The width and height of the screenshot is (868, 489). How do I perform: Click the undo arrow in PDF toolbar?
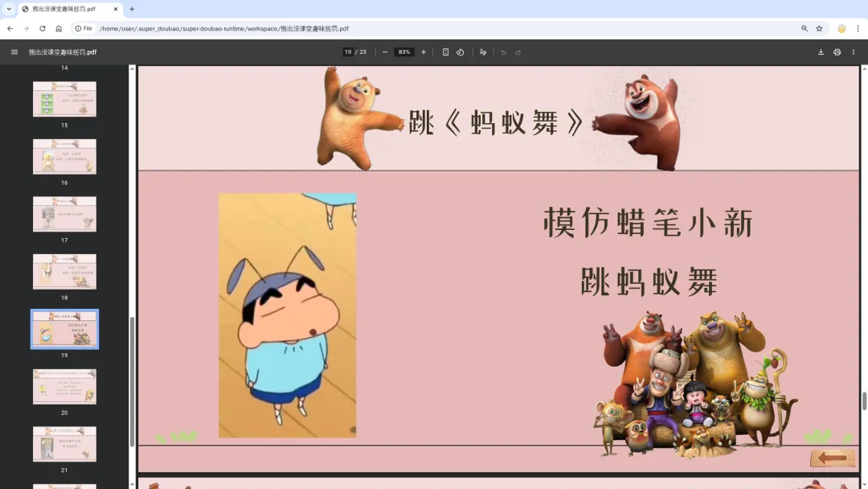[504, 52]
